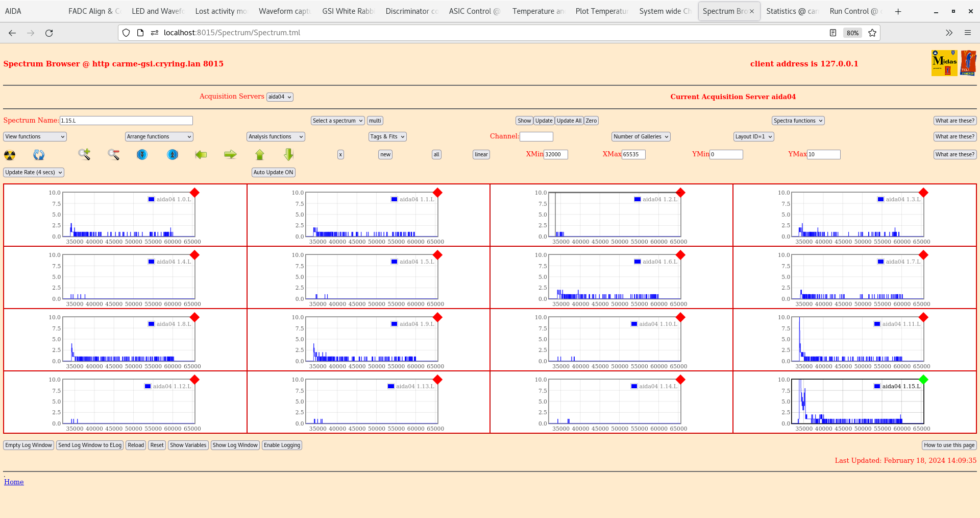980x518 pixels.
Task: Click the blue circle down-arrow icon
Action: click(142, 154)
